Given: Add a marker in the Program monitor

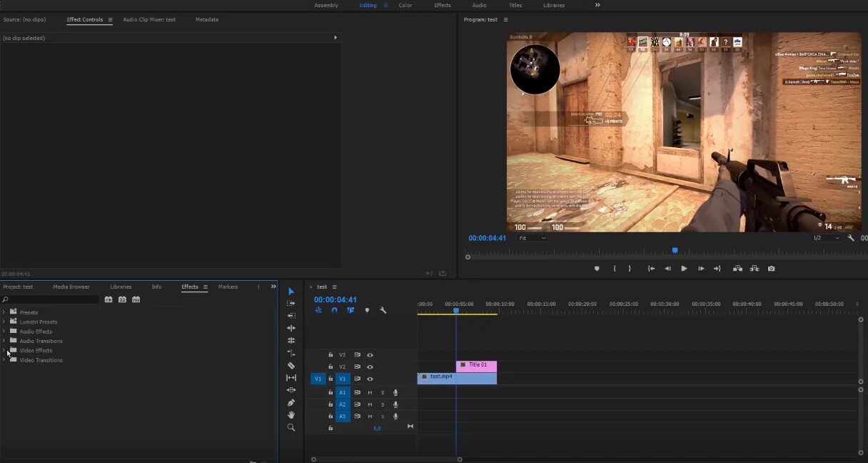Looking at the screenshot, I should pos(597,269).
